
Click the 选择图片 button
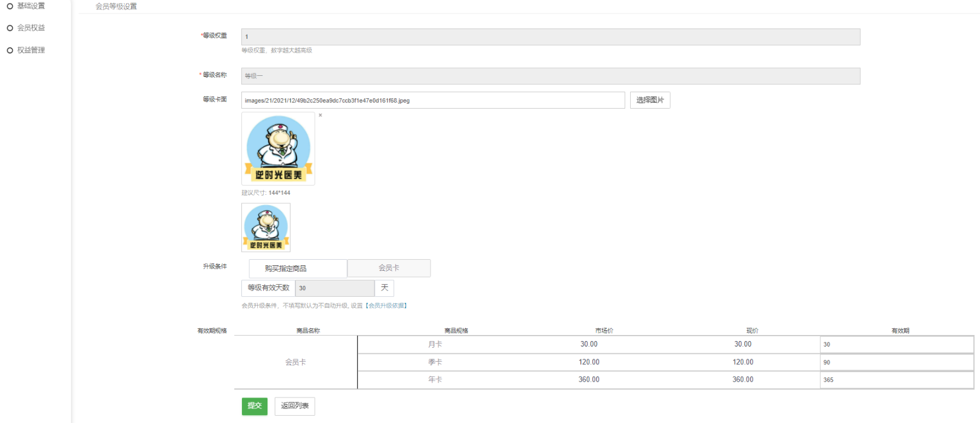pos(650,100)
